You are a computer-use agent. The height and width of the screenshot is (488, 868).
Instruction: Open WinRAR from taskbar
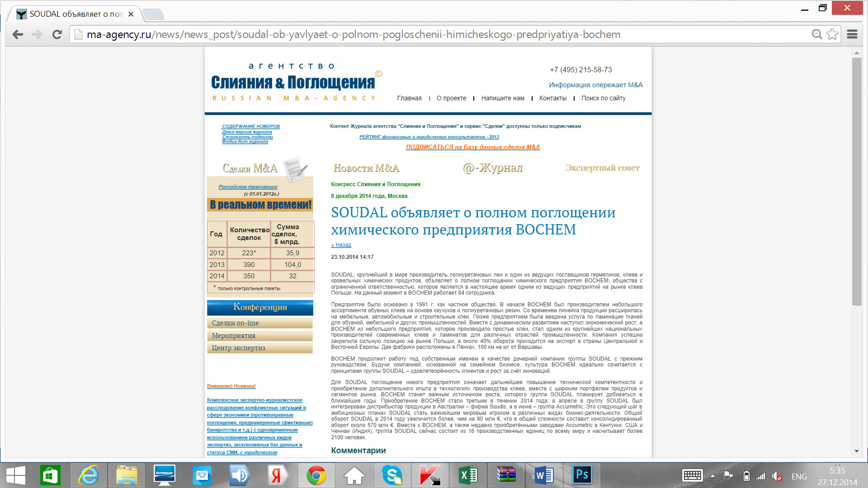506,476
